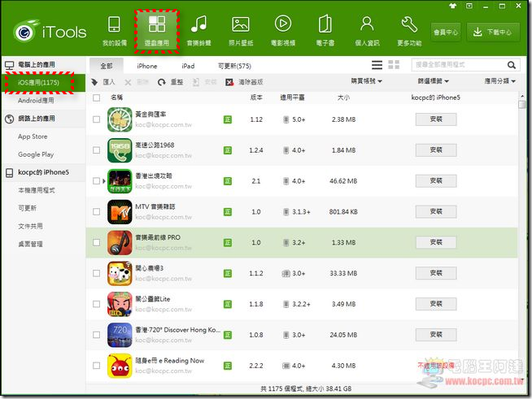Open the Applications section icon
This screenshot has width=532, height=399.
[157, 24]
